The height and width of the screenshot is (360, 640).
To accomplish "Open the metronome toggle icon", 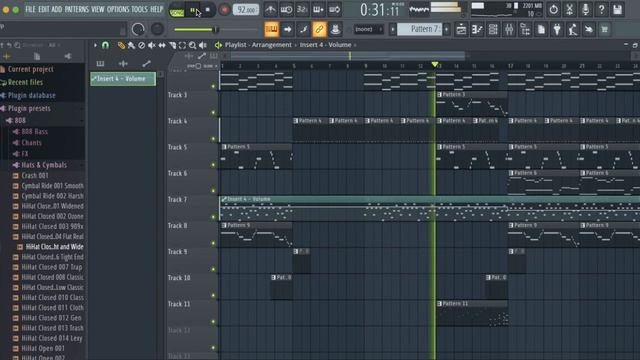I will tap(270, 9).
